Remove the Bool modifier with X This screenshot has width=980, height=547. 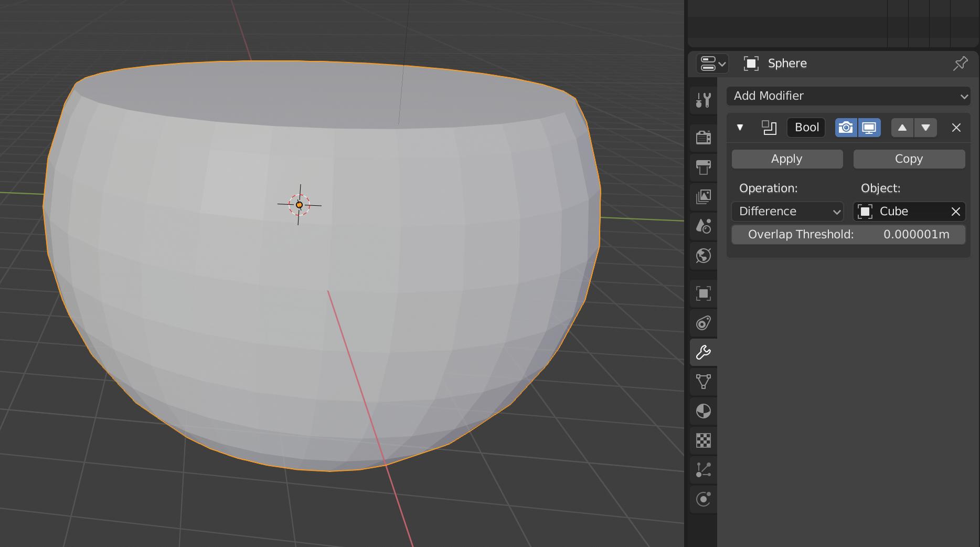[x=956, y=128]
